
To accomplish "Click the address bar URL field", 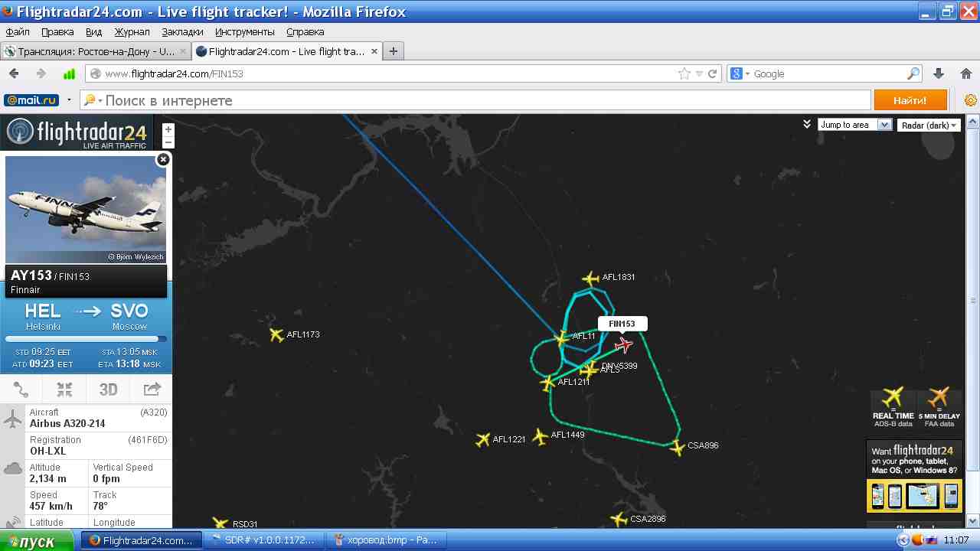I will coord(390,74).
